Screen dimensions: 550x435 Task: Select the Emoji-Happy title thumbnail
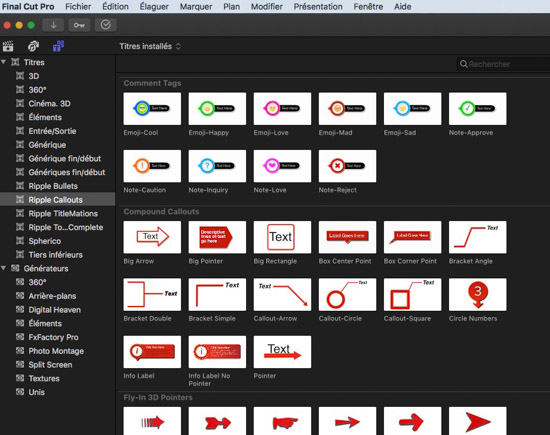click(217, 109)
